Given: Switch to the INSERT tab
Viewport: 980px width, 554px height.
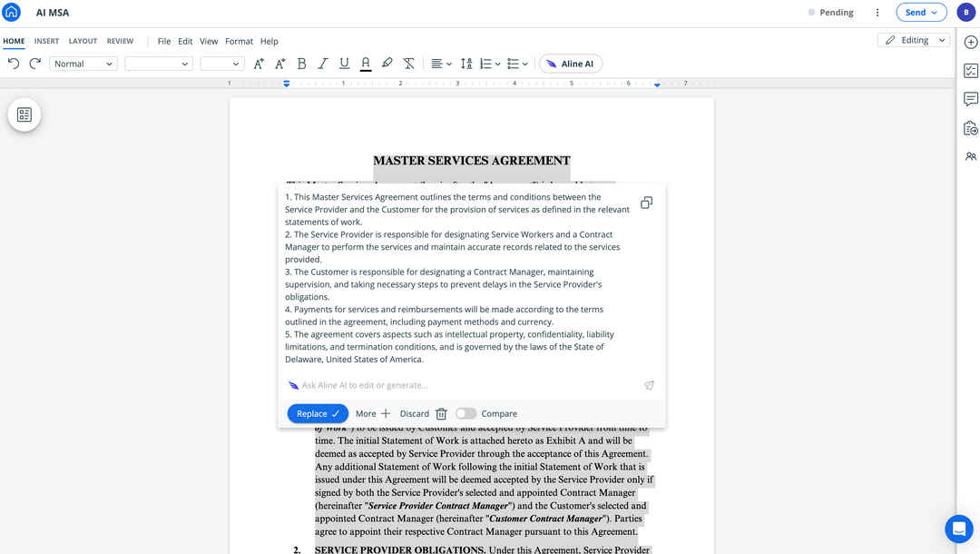Looking at the screenshot, I should point(46,41).
